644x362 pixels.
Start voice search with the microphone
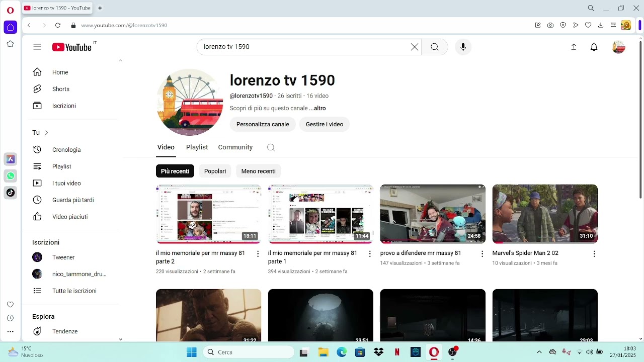click(463, 47)
